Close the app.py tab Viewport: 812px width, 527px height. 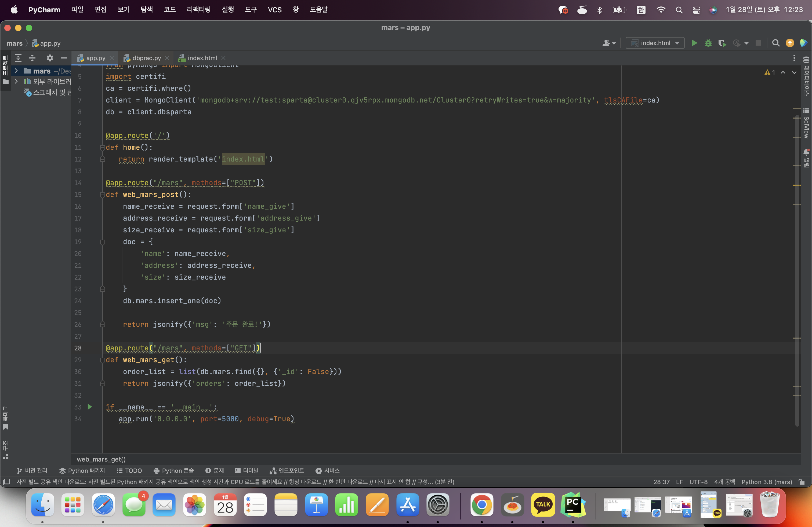[111, 58]
